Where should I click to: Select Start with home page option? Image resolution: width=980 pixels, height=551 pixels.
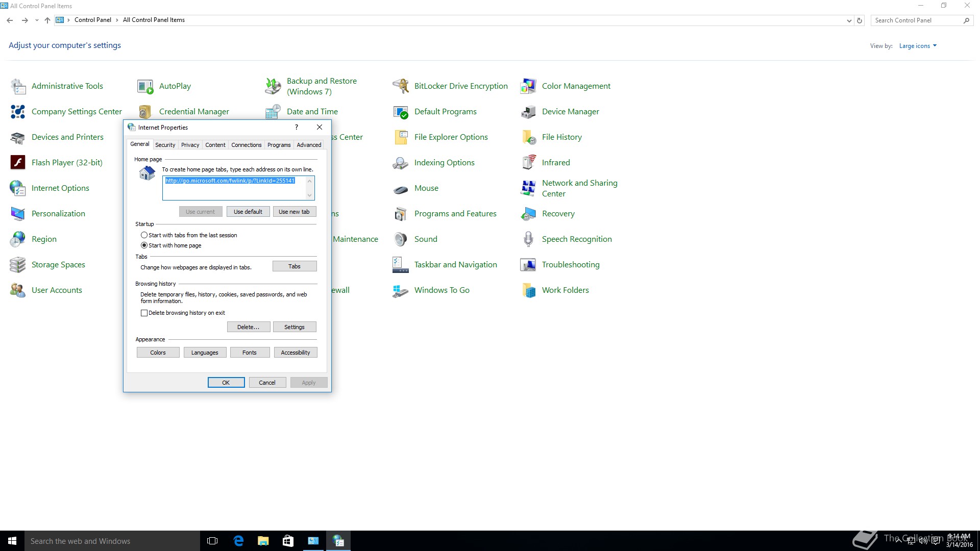144,245
